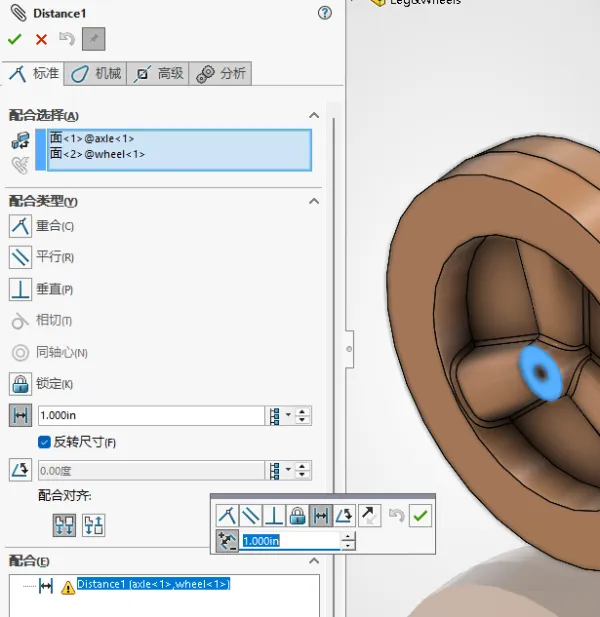Screen dimensions: 600x617
Task: Choose the 平行 parallel mate
Action: click(20, 257)
